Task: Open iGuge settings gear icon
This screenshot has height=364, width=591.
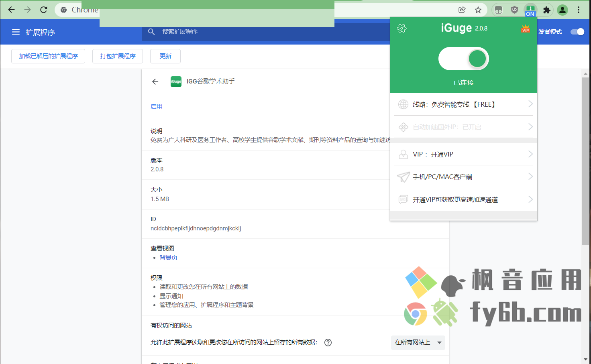Action: point(401,28)
